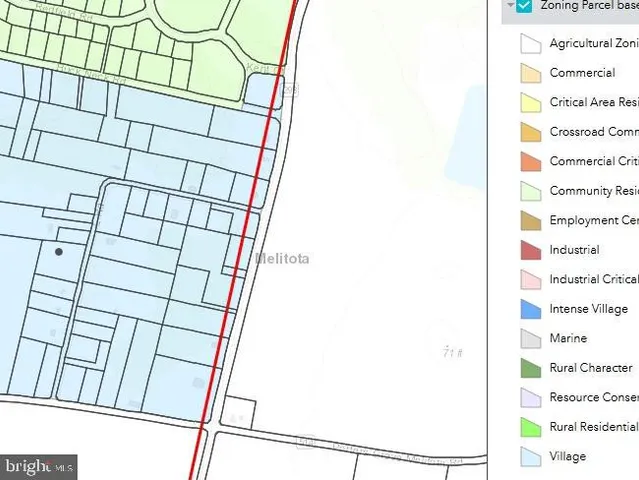Collapse the Zoning Parcel layer legend arrow
Viewport: 639px width, 480px height.
click(509, 6)
